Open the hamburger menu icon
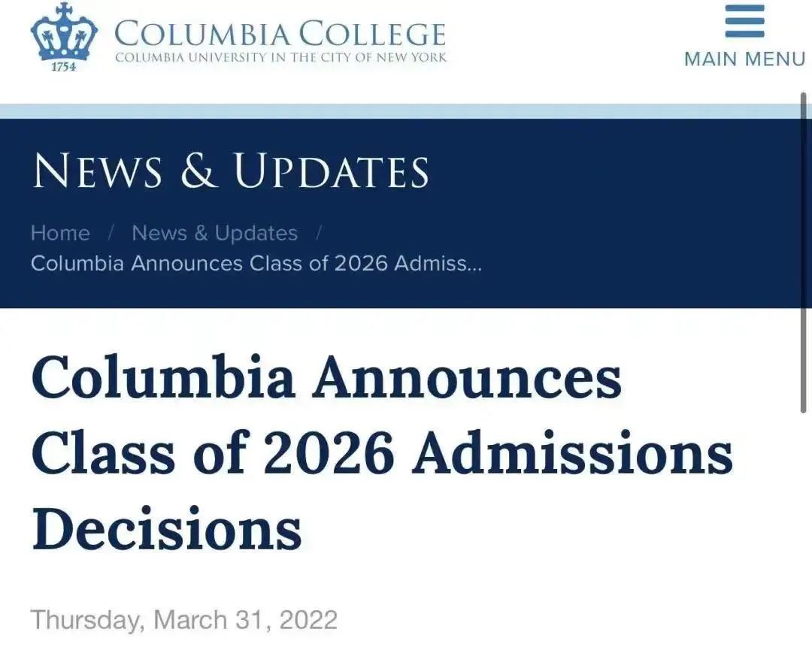812x653 pixels. pos(744,21)
